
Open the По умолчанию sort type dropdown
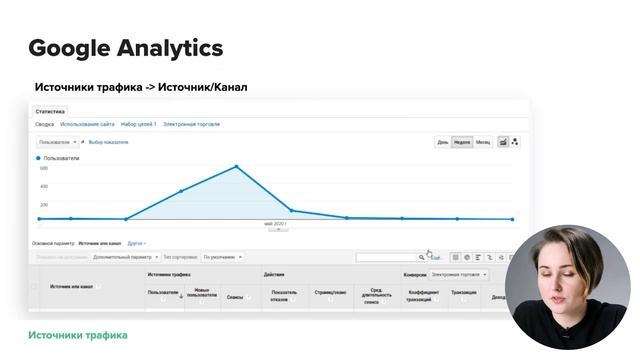point(223,257)
